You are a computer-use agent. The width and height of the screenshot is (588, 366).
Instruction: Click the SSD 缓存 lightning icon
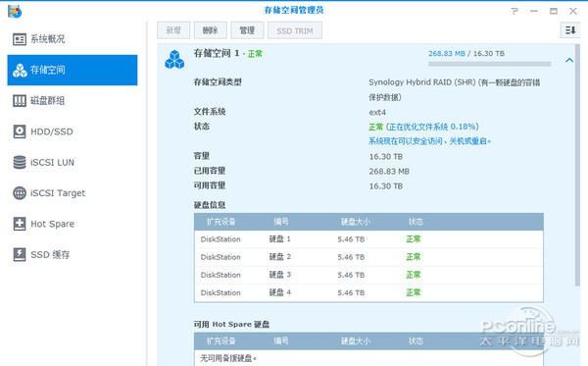coord(20,254)
